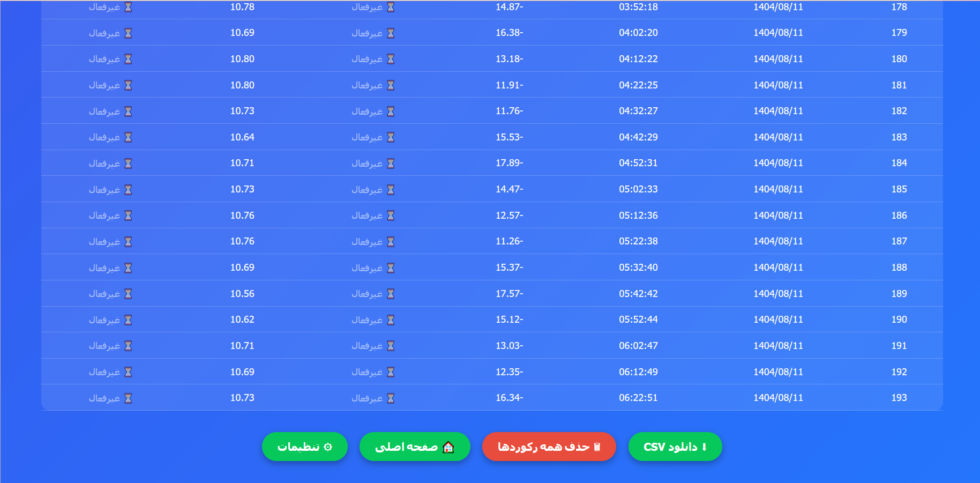Click the leftmost hourglass icon in row 179

[x=128, y=33]
